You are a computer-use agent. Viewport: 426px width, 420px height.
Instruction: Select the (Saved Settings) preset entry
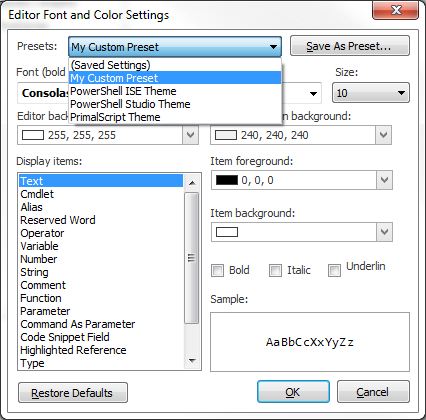tap(175, 65)
